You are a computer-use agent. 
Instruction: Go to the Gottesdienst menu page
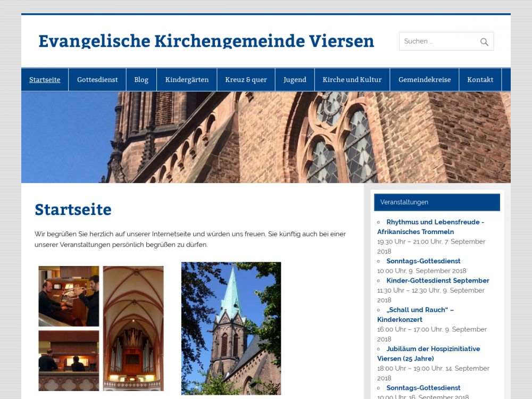pyautogui.click(x=97, y=80)
